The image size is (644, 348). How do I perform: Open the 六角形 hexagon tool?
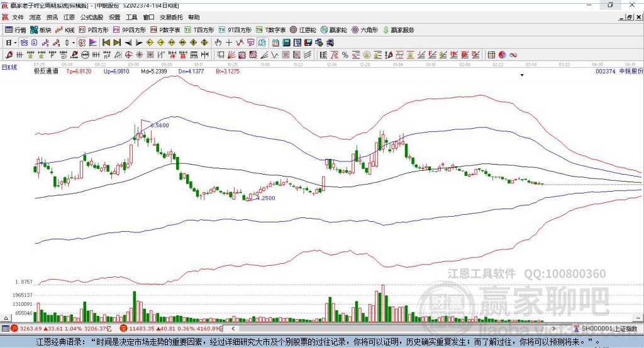(x=365, y=30)
